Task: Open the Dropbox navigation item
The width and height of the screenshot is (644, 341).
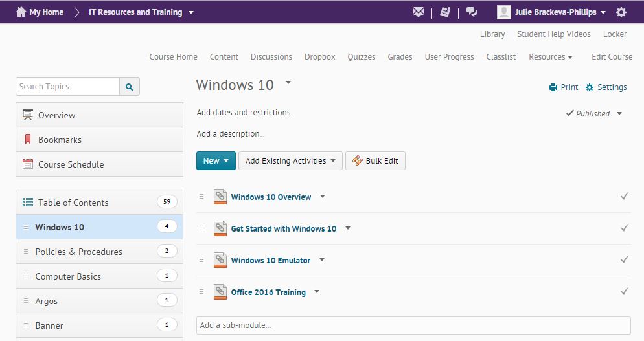Action: 320,57
